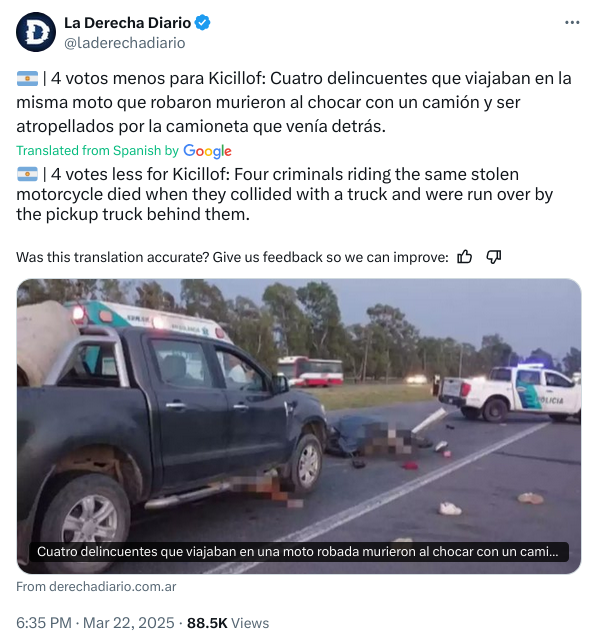Click the 88.5K Views counter
Image resolution: width=598 pixels, height=644 pixels.
(228, 623)
